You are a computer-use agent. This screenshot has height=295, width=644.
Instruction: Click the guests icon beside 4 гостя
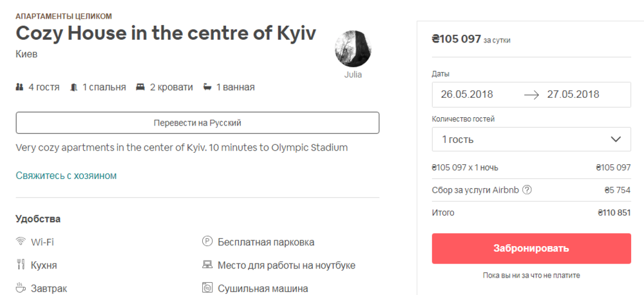tap(19, 87)
